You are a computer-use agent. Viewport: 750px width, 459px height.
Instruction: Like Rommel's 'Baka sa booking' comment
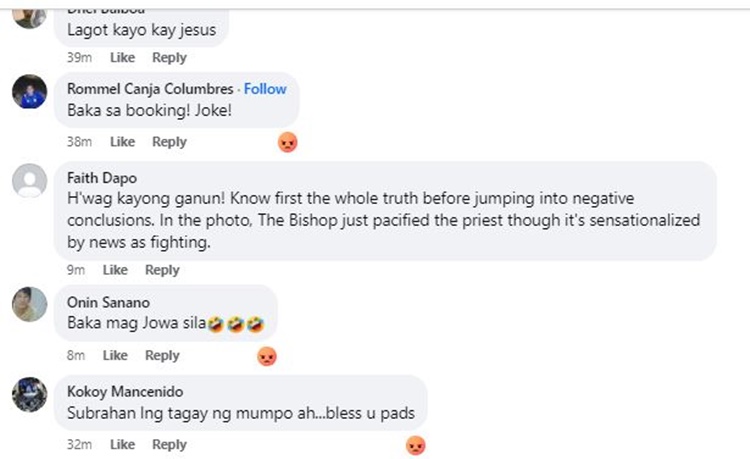click(122, 142)
